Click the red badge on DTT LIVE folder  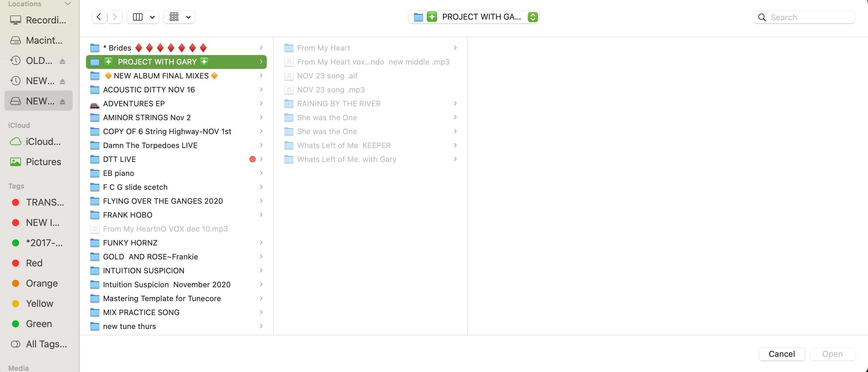tap(252, 159)
